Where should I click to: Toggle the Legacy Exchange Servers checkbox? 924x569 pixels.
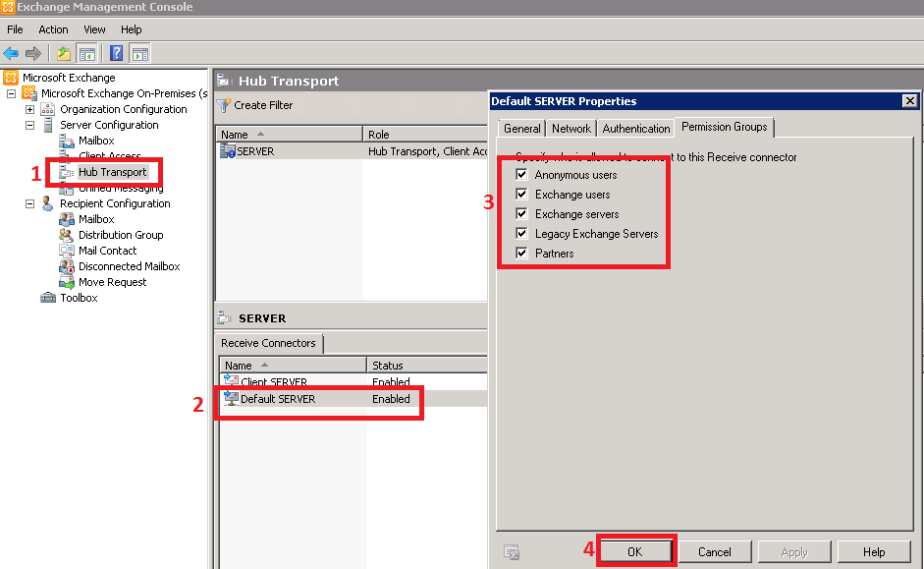522,234
